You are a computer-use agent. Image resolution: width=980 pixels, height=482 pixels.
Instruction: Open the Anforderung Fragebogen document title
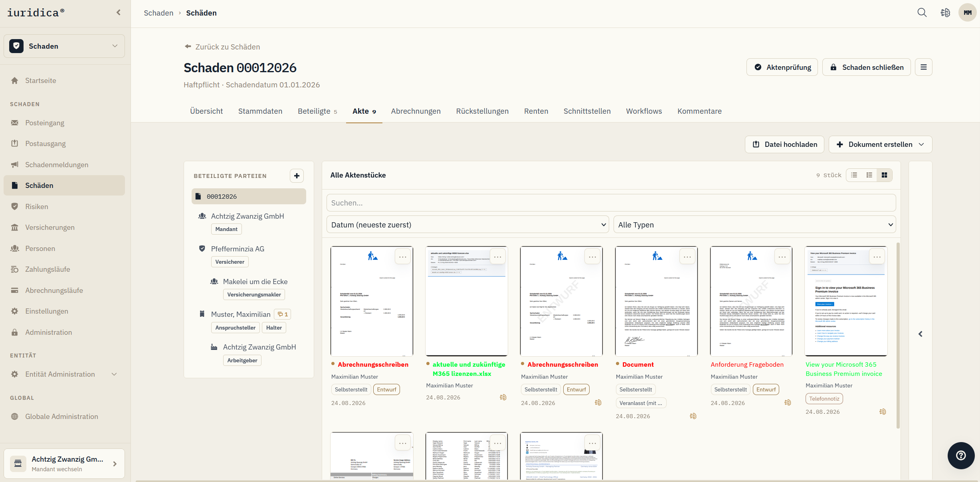747,365
